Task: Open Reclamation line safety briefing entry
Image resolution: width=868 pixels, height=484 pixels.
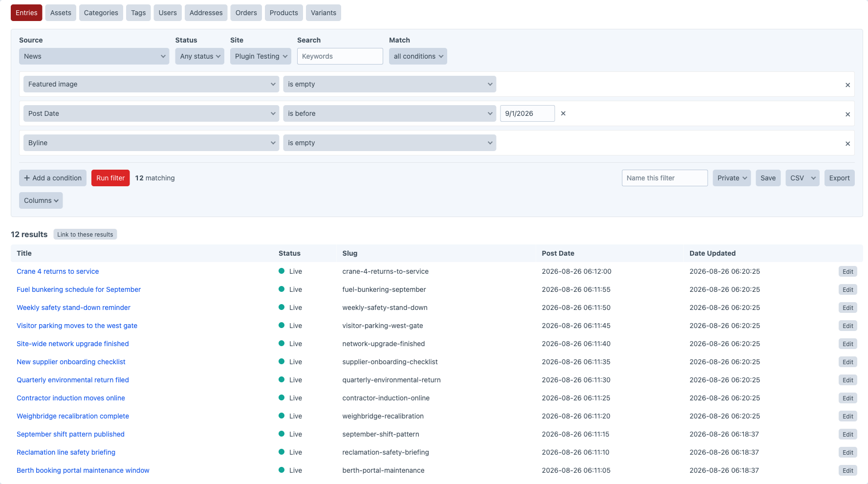Action: 66,452
